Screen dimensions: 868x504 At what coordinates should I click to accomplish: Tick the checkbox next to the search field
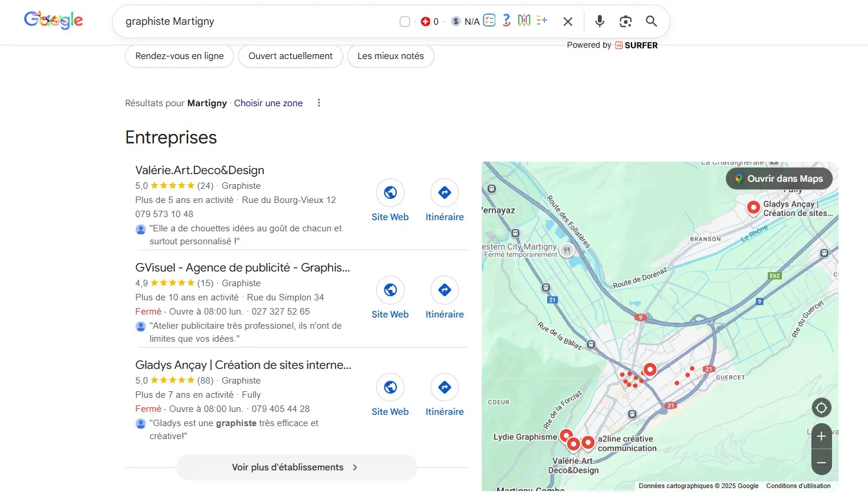click(x=405, y=21)
